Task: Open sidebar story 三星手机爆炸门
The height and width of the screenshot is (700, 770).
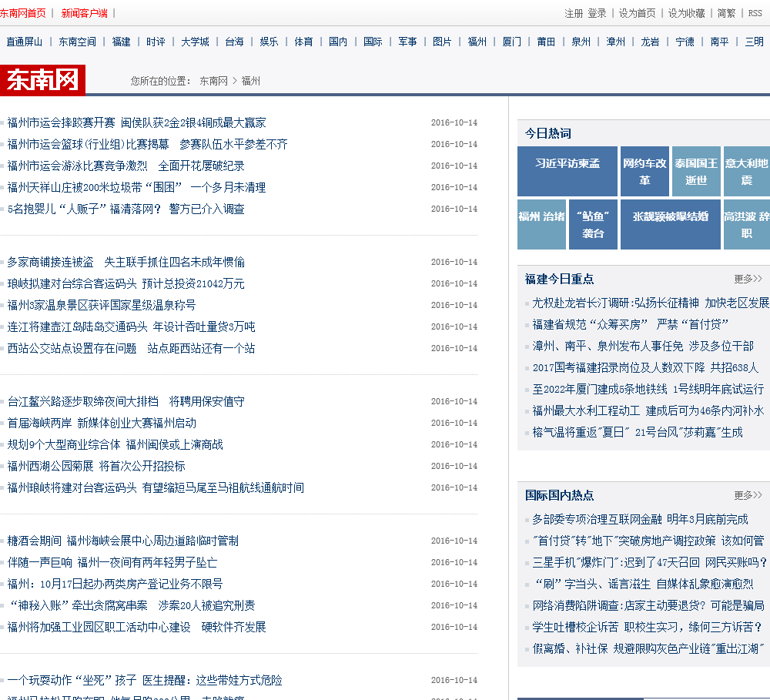Action: click(650, 563)
